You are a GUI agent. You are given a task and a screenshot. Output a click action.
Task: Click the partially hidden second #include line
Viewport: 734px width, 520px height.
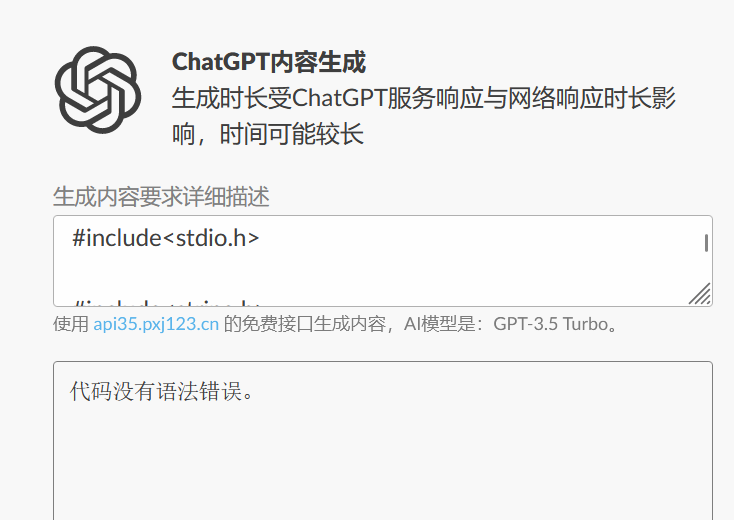[167, 302]
